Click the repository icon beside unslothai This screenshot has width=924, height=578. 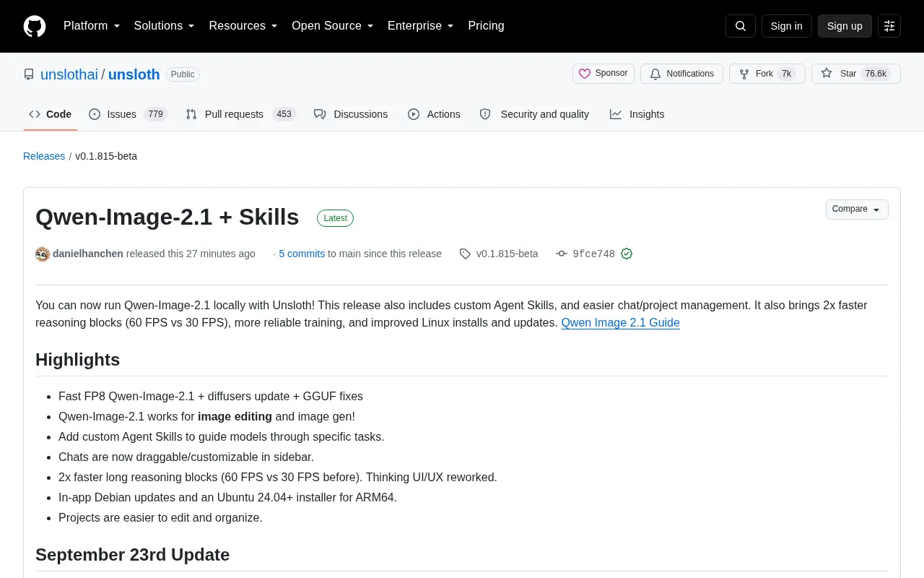[x=29, y=74]
